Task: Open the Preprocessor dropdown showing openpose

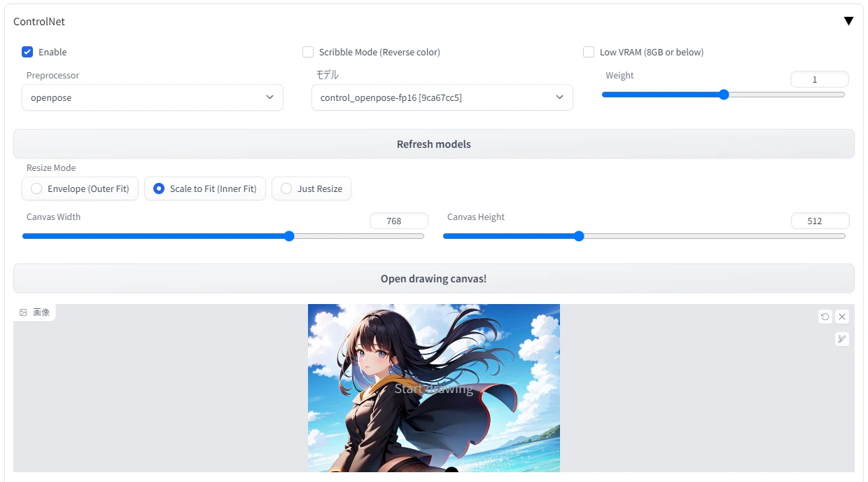Action: click(153, 97)
